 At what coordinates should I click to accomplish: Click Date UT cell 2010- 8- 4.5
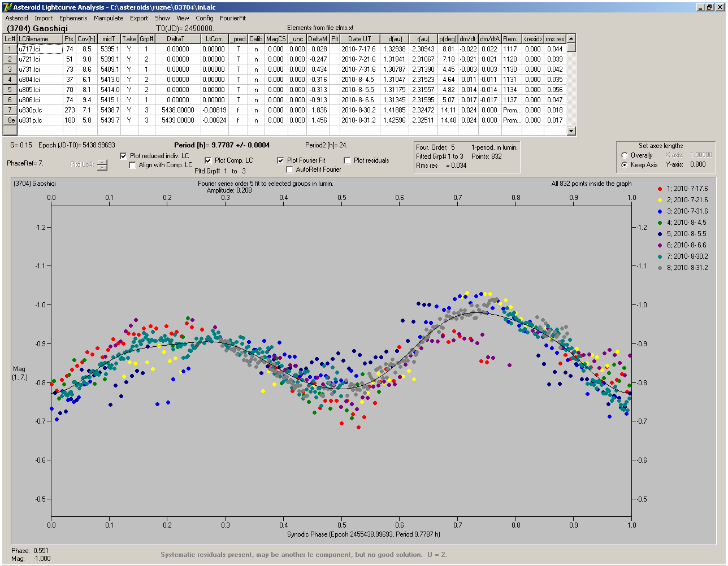(x=359, y=80)
